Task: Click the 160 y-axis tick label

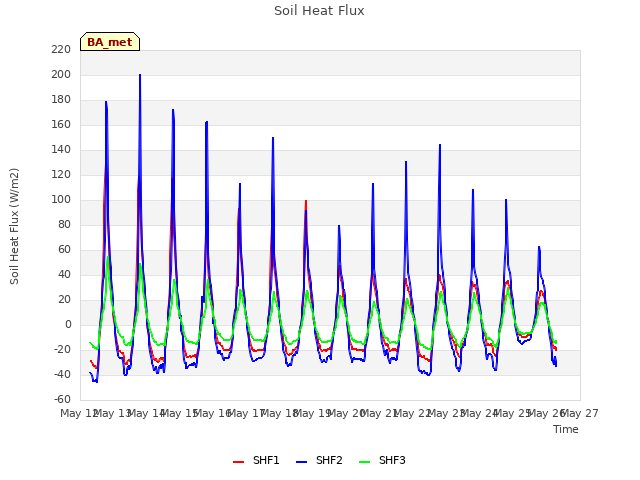Action: tap(61, 124)
